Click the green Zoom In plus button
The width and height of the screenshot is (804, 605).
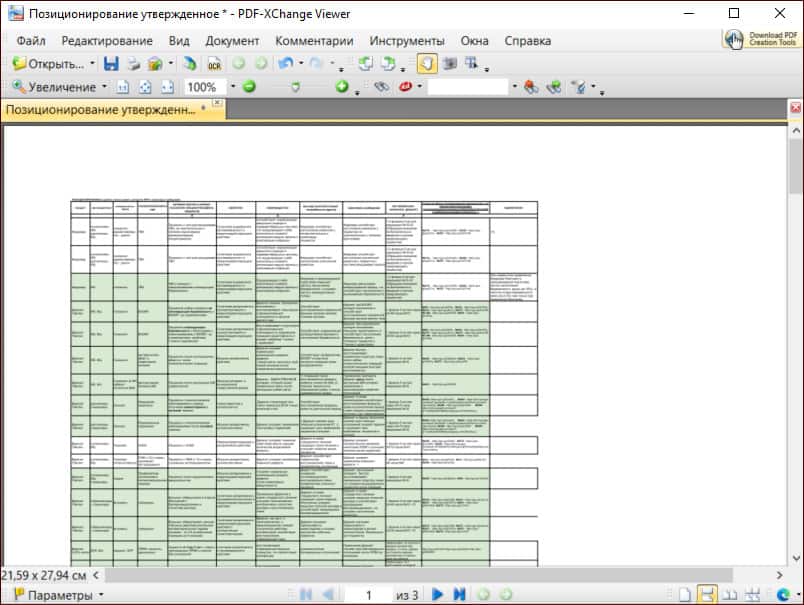[341, 87]
